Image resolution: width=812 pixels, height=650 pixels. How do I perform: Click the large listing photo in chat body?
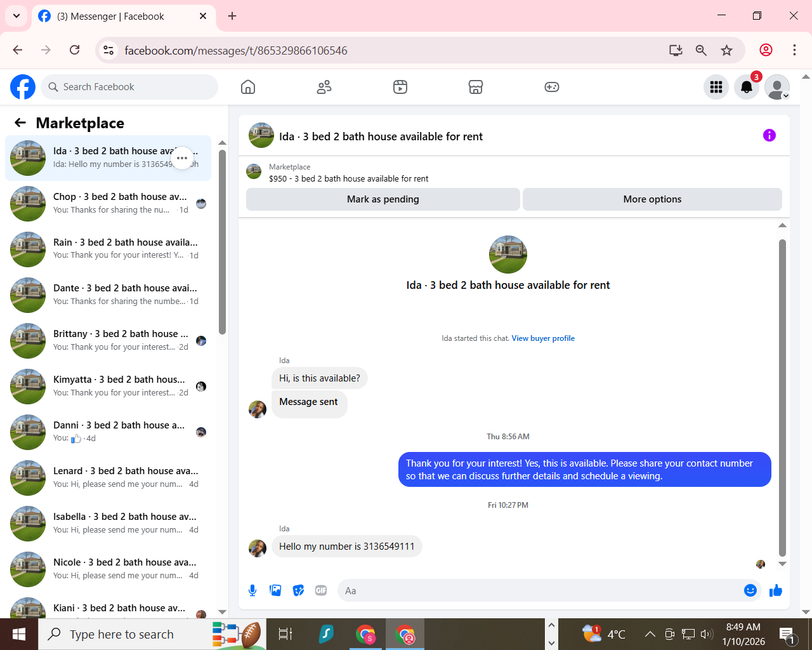point(508,255)
